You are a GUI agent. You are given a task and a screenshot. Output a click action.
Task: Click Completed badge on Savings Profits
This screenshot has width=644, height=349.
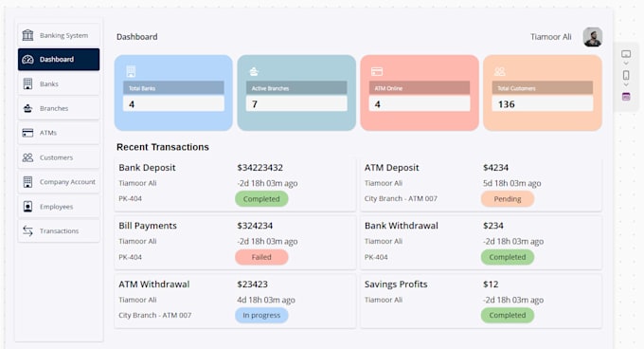[x=508, y=315]
